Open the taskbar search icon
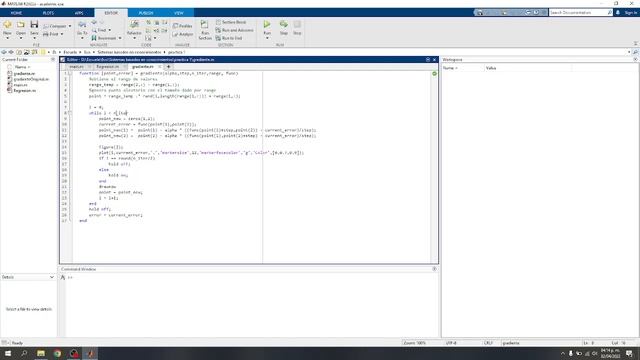 (24, 353)
